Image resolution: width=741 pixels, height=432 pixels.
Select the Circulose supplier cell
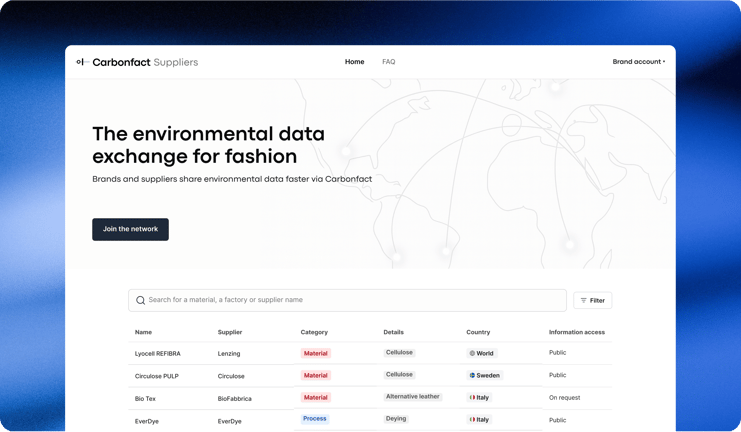[231, 376]
